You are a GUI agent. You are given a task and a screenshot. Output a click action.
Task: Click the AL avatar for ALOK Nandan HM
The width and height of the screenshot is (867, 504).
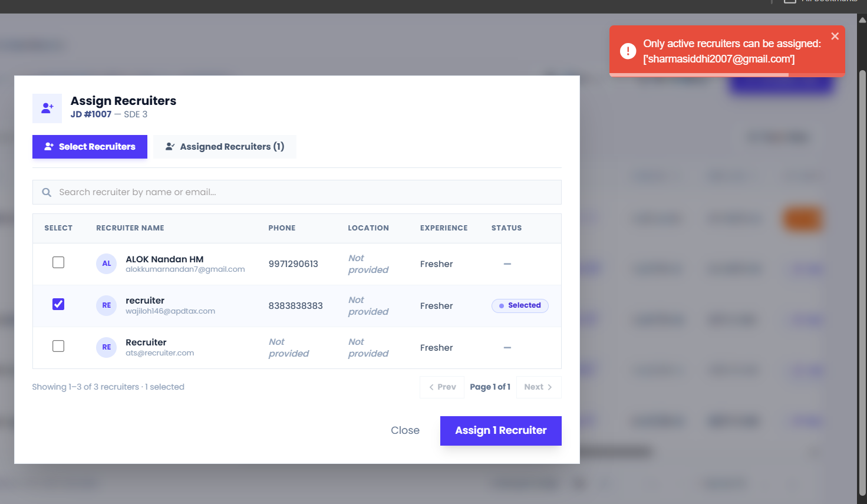pyautogui.click(x=107, y=263)
